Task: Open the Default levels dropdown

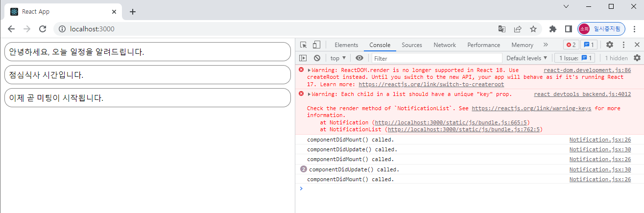Action: tap(527, 58)
